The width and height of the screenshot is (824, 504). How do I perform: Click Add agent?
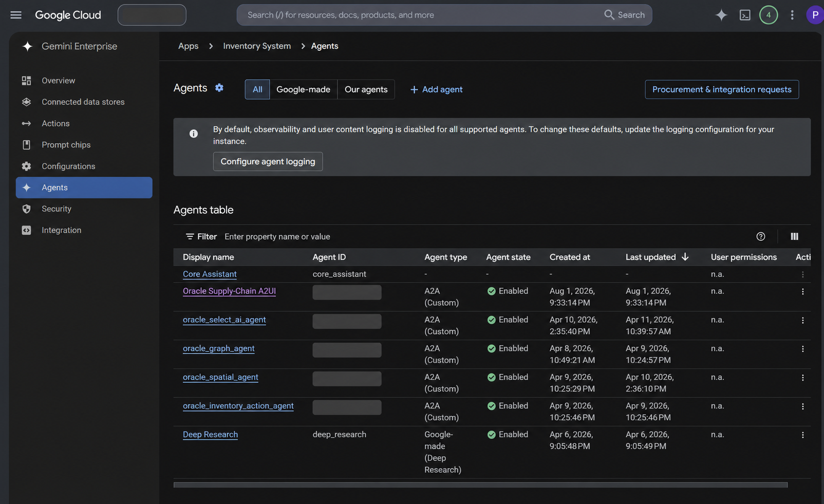[436, 89]
